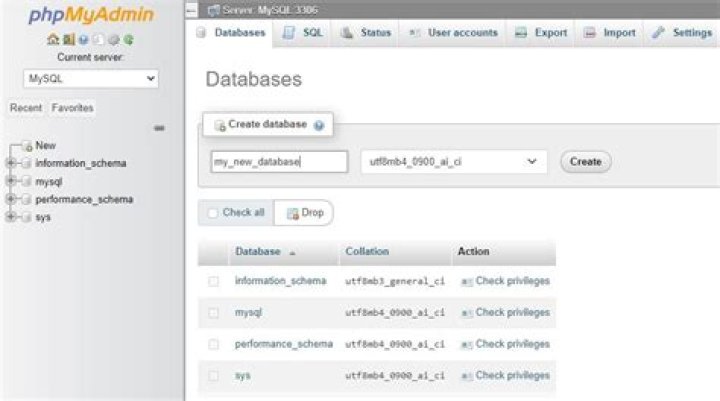Click the green reload navigation panel icon
Screen dimensions: 720x401
tap(129, 40)
